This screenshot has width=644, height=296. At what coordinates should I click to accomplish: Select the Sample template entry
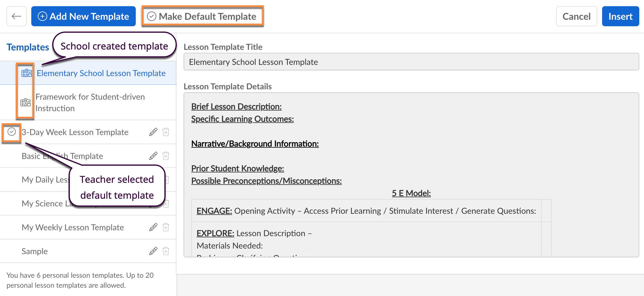(35, 251)
